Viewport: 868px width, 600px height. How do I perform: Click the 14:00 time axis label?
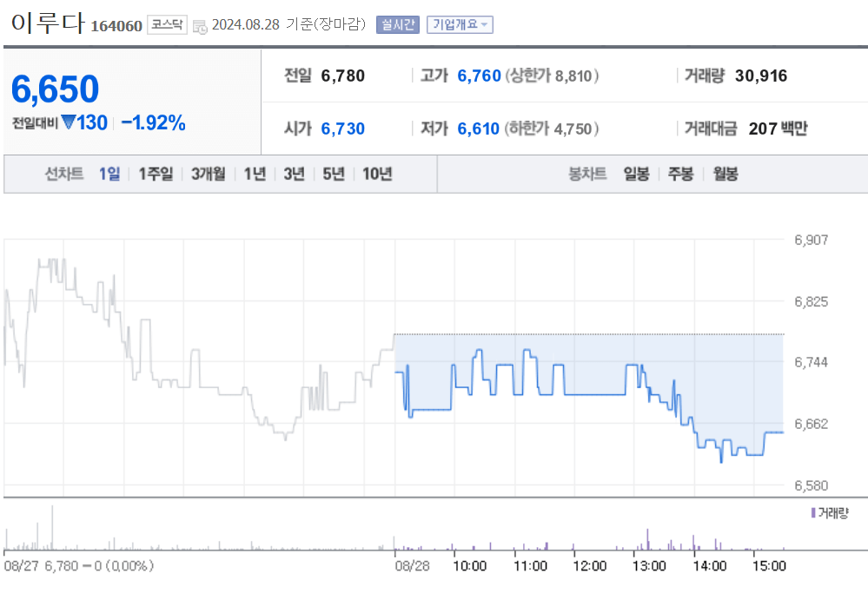coord(710,566)
